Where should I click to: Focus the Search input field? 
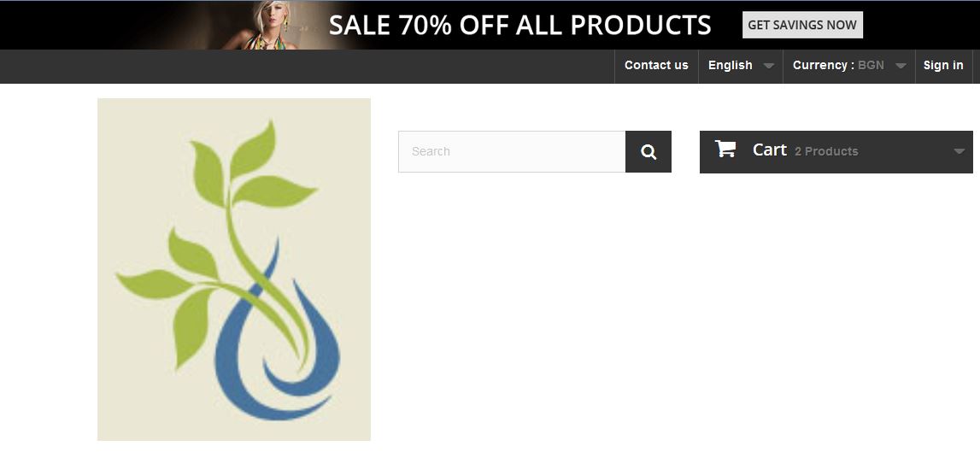click(x=512, y=152)
